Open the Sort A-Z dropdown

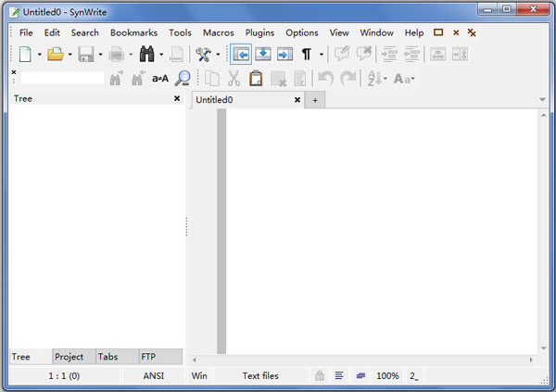(377, 79)
